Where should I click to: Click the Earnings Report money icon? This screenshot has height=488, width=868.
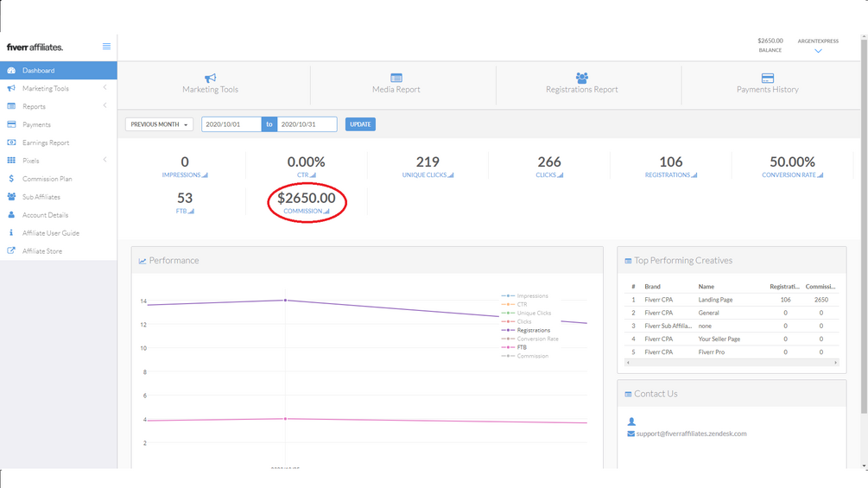11,143
